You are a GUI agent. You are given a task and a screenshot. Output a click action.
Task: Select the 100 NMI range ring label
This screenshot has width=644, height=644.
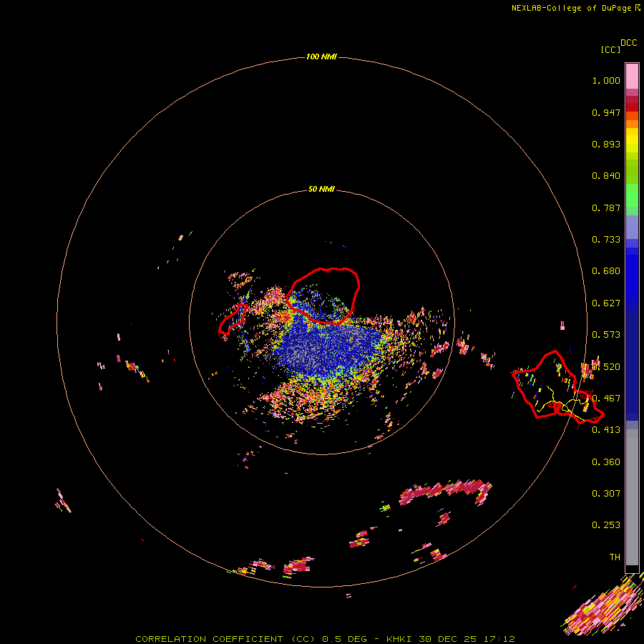point(321,57)
